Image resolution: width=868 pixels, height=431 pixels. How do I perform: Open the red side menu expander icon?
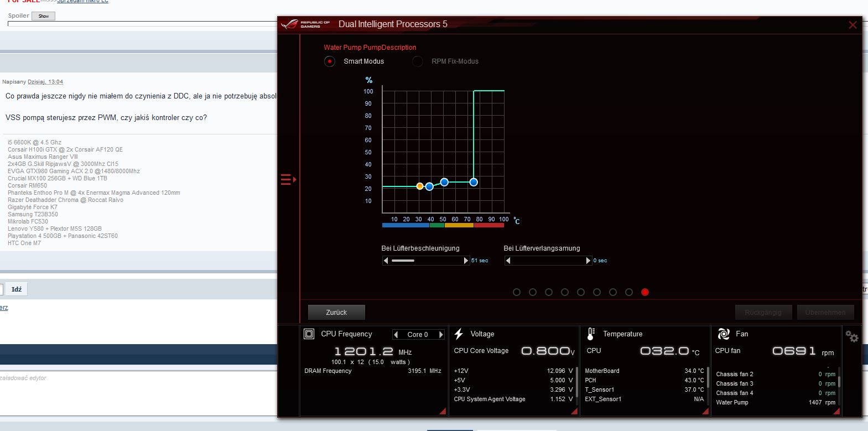(x=288, y=180)
